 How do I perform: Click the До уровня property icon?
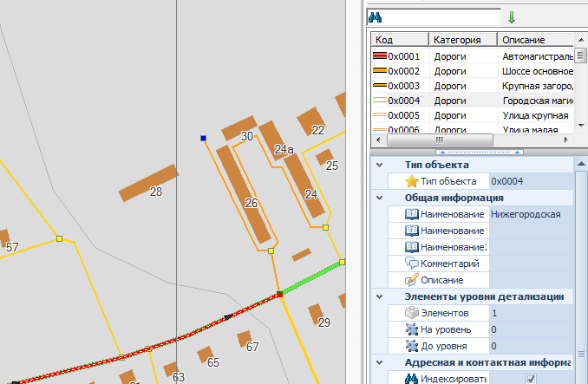point(411,346)
